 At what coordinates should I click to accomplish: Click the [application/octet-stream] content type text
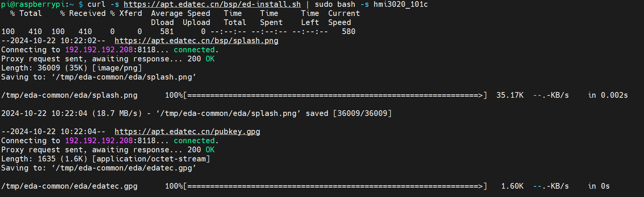click(x=151, y=159)
